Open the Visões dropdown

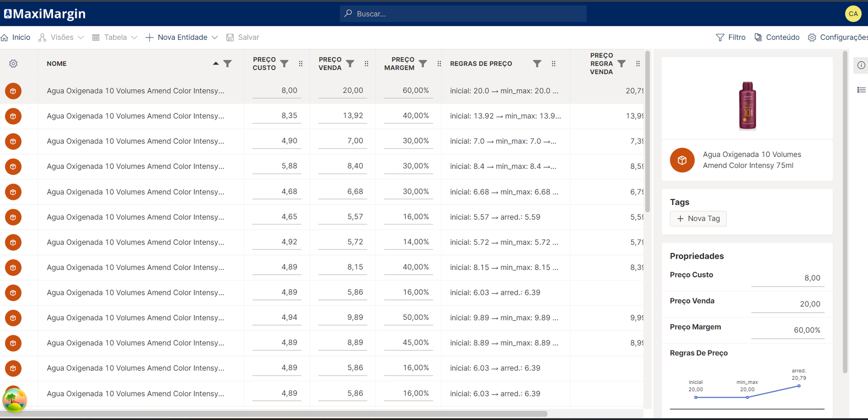[61, 38]
